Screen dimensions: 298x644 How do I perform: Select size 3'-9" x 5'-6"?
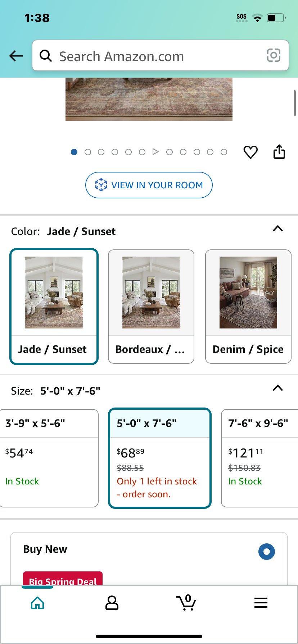pyautogui.click(x=49, y=458)
